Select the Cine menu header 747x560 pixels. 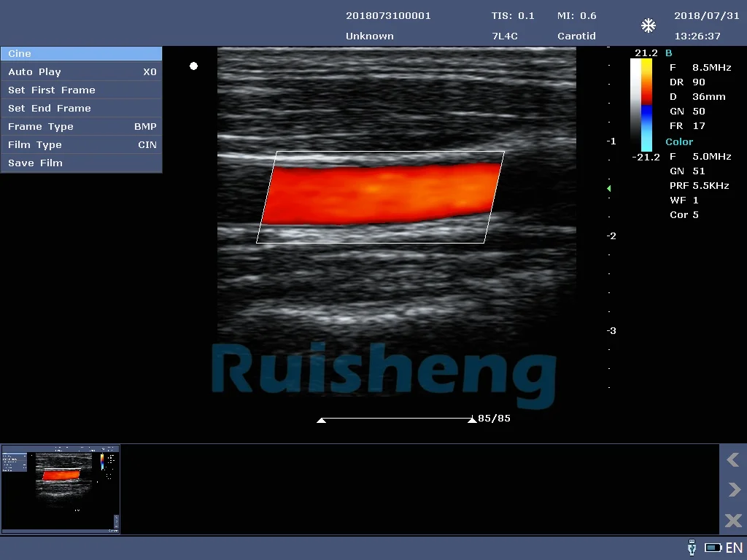(x=81, y=54)
